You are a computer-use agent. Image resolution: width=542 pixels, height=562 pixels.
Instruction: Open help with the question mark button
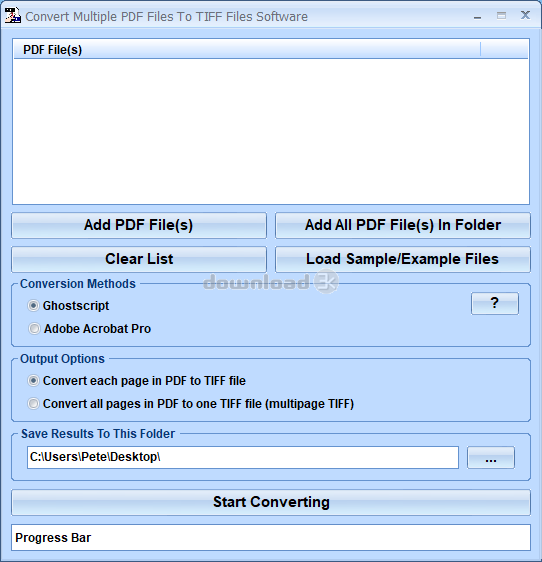click(495, 303)
